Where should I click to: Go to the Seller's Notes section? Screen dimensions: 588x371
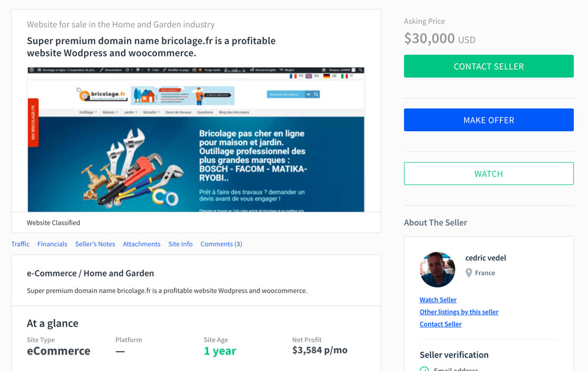point(95,244)
